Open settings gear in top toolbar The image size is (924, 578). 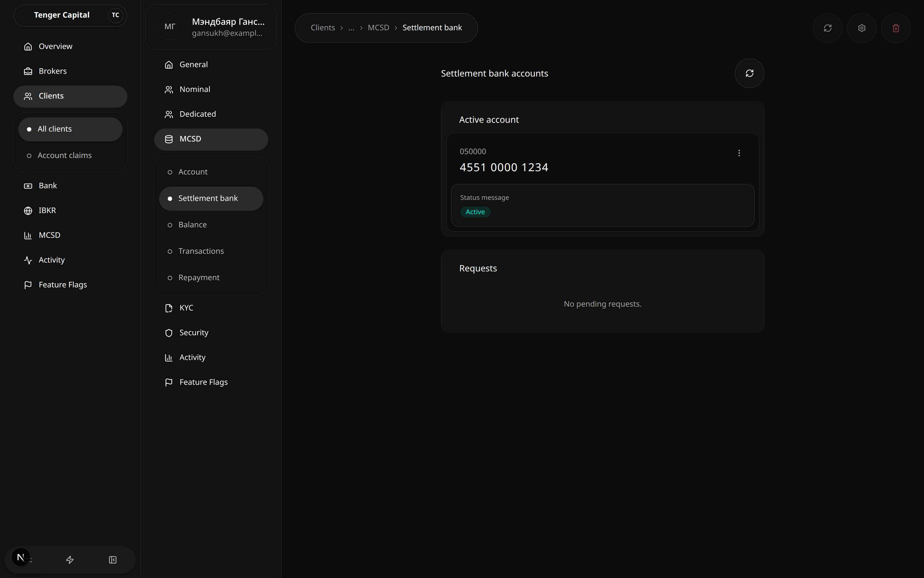tap(861, 28)
